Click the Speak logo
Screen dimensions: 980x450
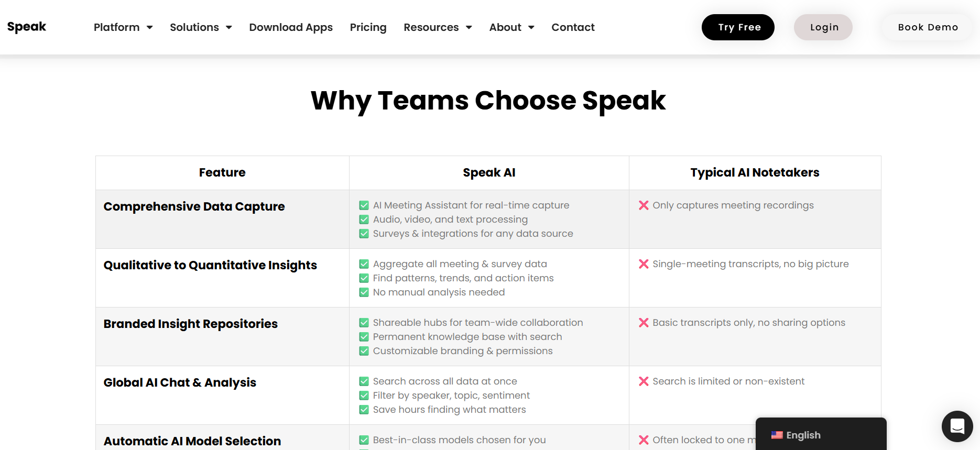tap(27, 27)
